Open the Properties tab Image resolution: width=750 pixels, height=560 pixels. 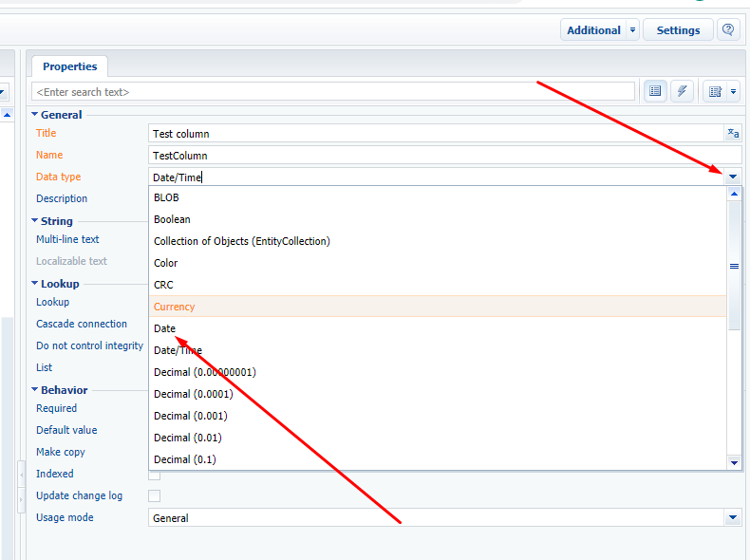click(70, 66)
